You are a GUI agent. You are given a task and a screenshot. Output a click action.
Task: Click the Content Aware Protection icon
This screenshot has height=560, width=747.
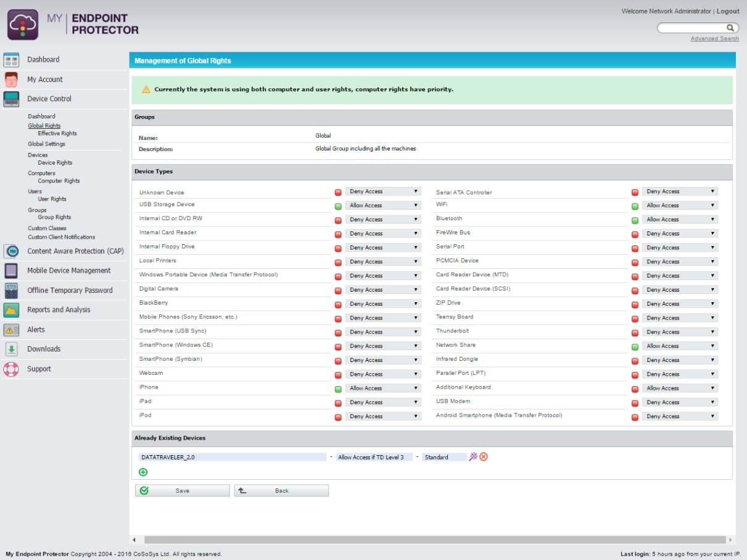pos(11,251)
